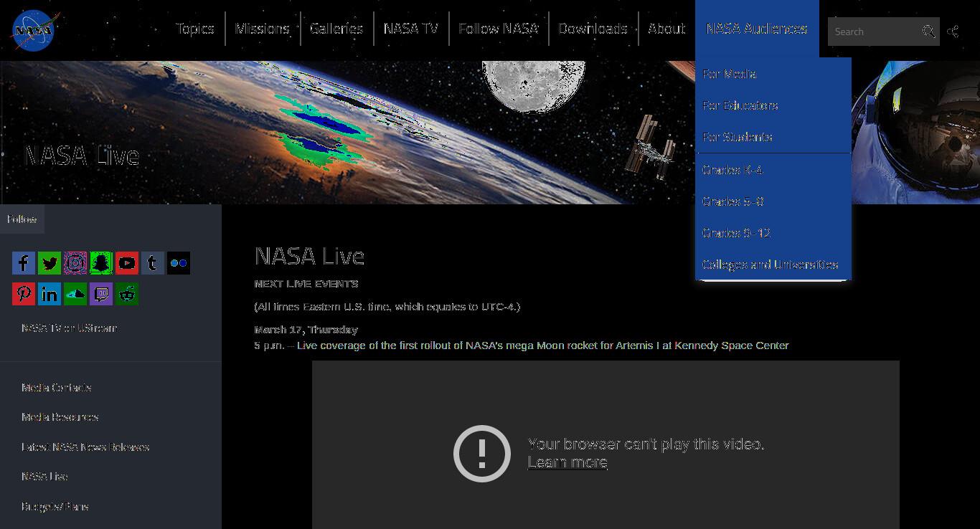Open the Missions menu
The image size is (980, 529).
click(263, 29)
